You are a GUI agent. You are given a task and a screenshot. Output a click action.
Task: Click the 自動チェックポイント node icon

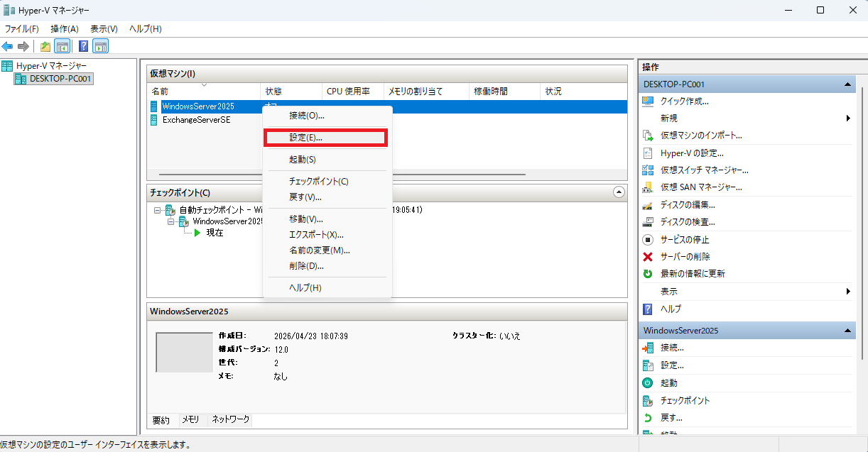click(x=170, y=210)
